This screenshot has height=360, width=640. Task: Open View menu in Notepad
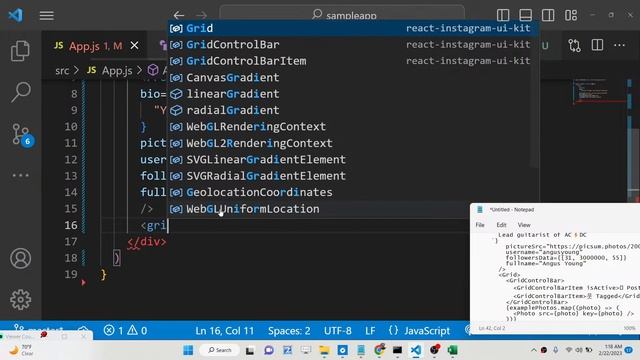pyautogui.click(x=524, y=225)
